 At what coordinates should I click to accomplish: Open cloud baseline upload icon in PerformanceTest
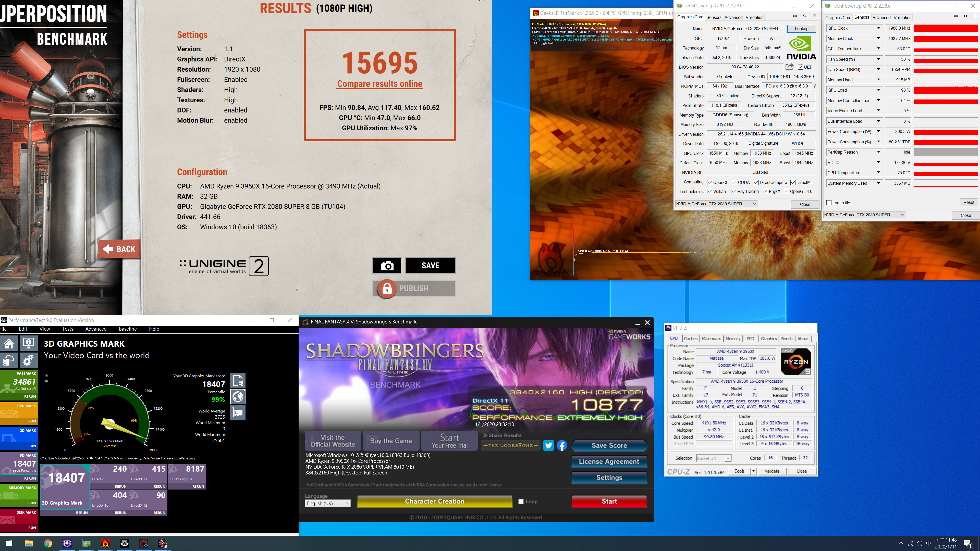coord(9,360)
